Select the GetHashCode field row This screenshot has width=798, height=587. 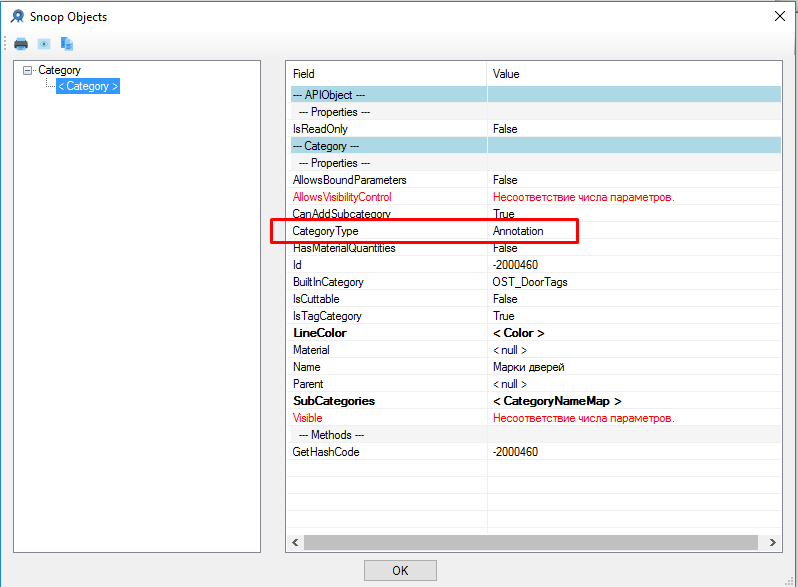tap(536, 452)
